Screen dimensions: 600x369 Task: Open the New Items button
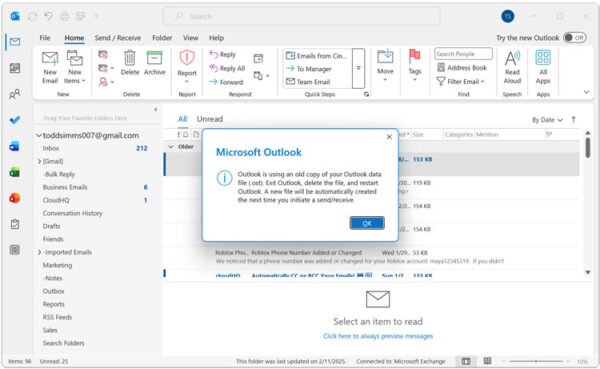tap(75, 68)
